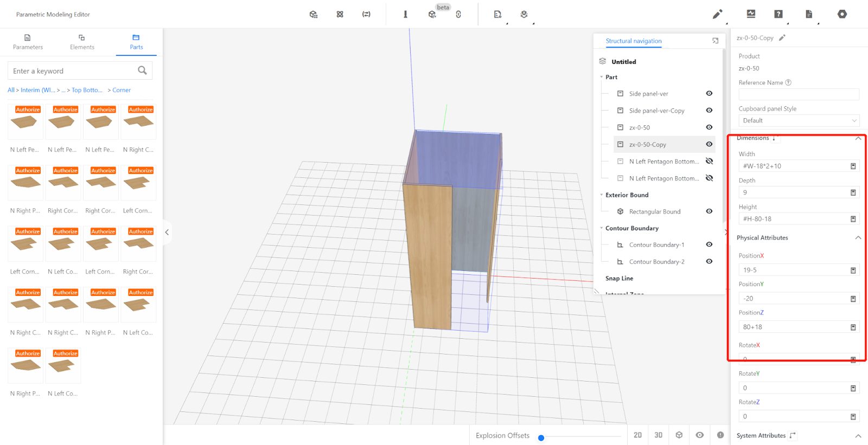Switch to the Parameters tab
This screenshot has width=868, height=445.
click(28, 42)
